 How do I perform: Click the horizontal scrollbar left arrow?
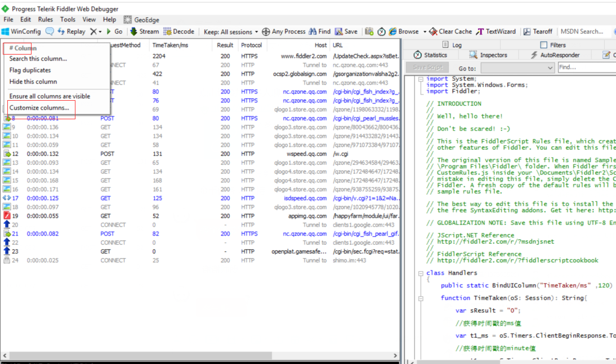pos(5,356)
